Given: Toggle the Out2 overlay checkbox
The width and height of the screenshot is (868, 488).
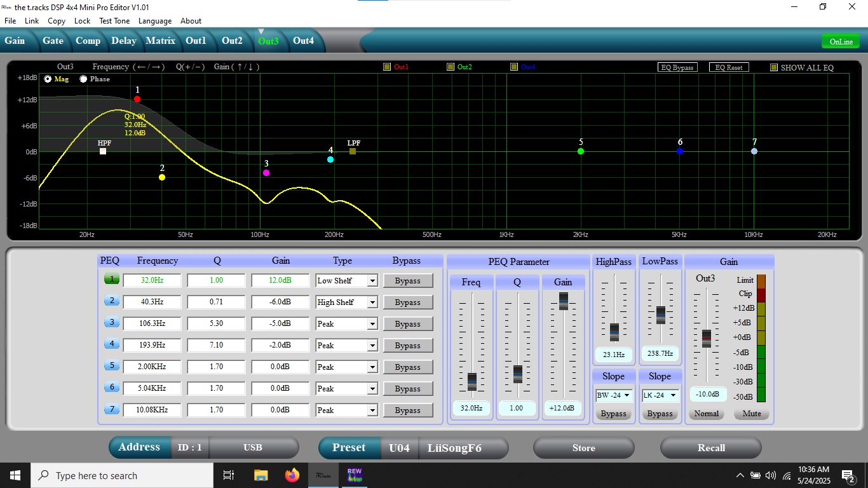Looking at the screenshot, I should point(450,67).
